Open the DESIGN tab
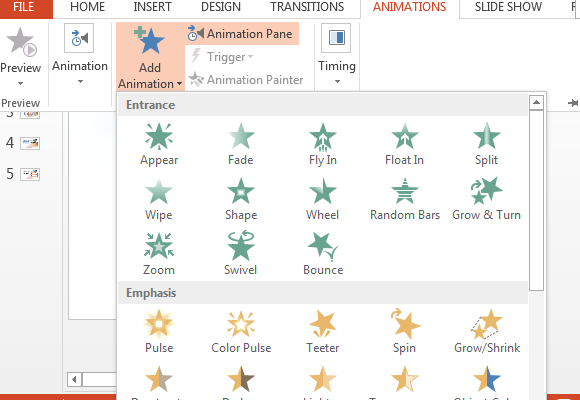Image resolution: width=580 pixels, height=400 pixels. point(221,7)
